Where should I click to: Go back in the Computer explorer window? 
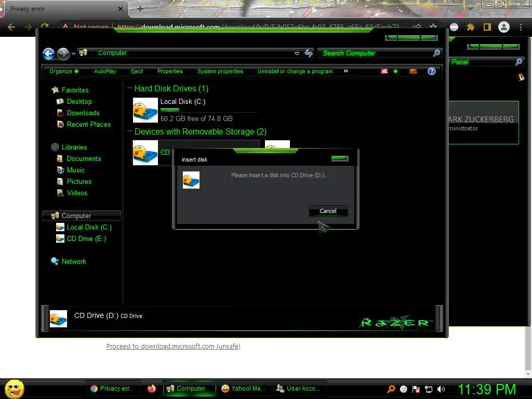pyautogui.click(x=48, y=54)
